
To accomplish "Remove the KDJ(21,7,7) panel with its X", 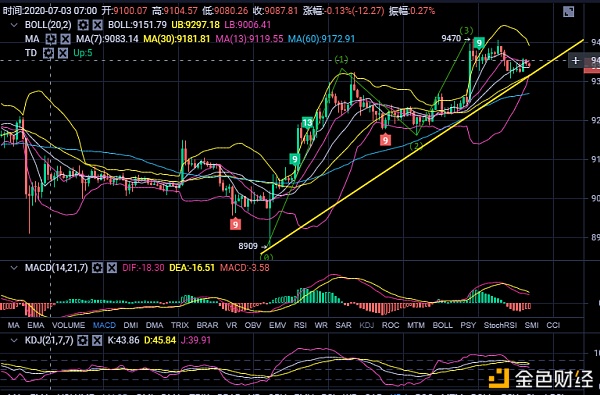I will (97, 340).
